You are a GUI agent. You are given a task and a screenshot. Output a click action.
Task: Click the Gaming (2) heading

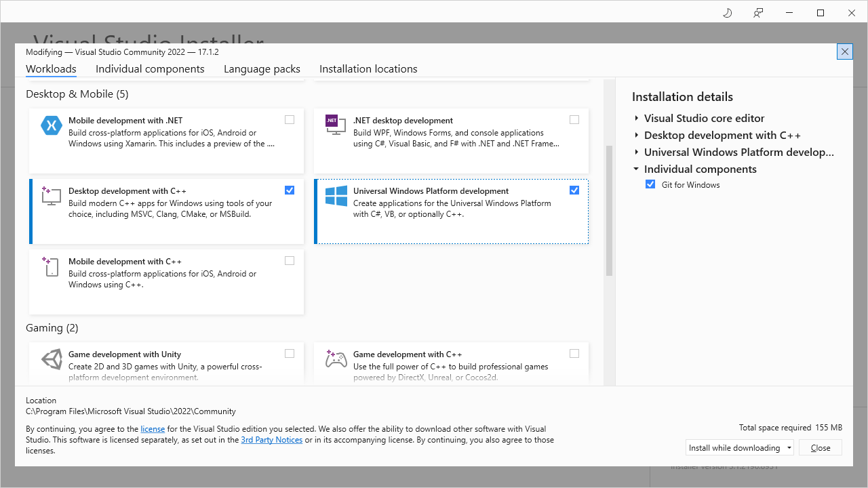coord(52,328)
